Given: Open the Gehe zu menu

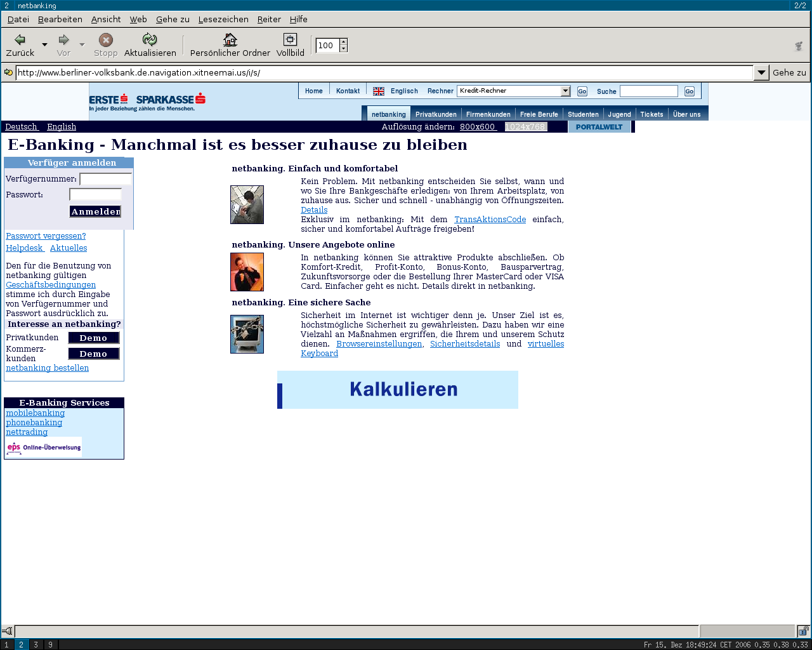Looking at the screenshot, I should [173, 19].
